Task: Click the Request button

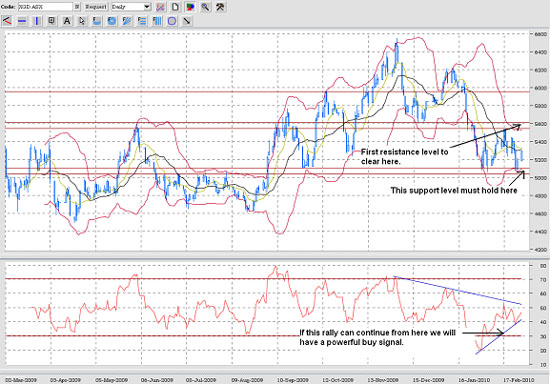Action: click(96, 7)
